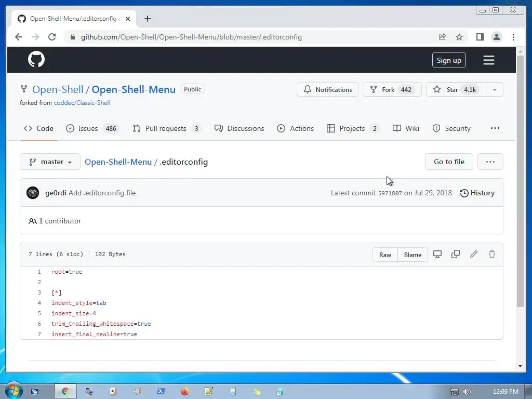Open Firefox from the taskbar
This screenshot has height=399, width=532.
pos(184,392)
